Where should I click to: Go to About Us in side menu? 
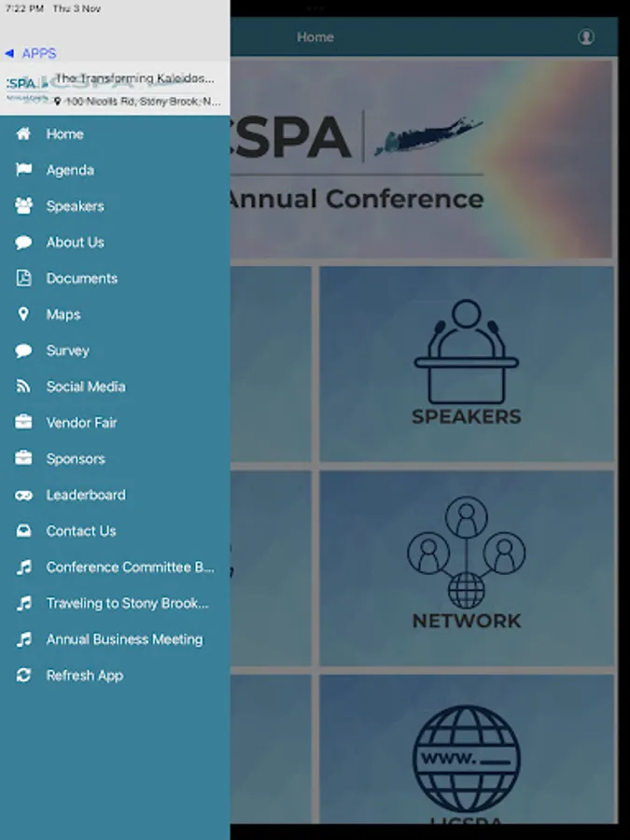pyautogui.click(x=115, y=242)
